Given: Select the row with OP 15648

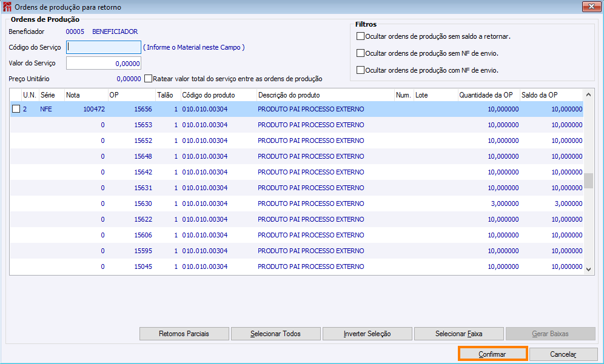Looking at the screenshot, I should click(297, 156).
